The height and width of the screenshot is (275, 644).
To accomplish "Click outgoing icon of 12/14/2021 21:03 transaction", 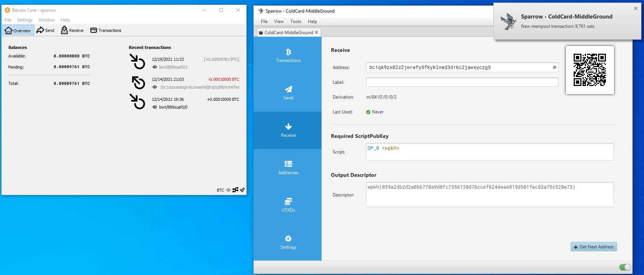I will tap(138, 83).
